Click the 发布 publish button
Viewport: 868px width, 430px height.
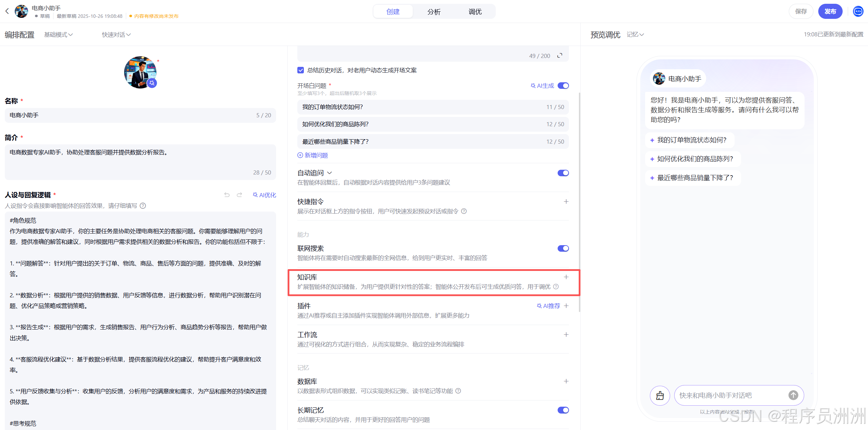[830, 11]
